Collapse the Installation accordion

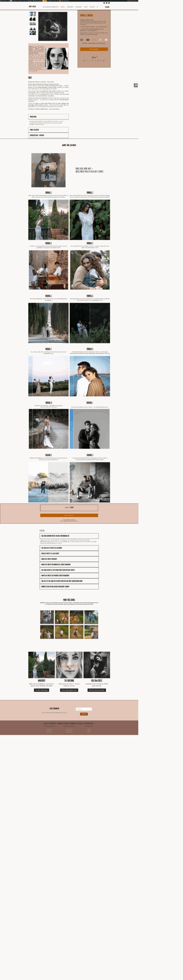click(48, 117)
